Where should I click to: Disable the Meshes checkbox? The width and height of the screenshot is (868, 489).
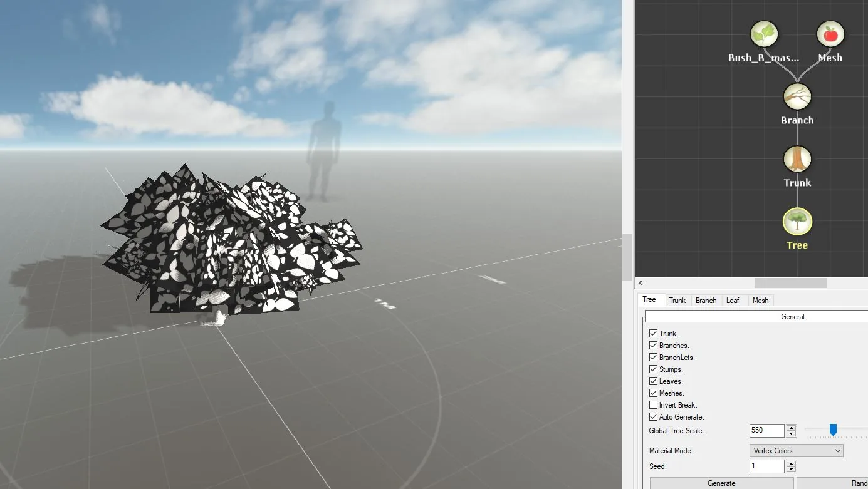(654, 393)
